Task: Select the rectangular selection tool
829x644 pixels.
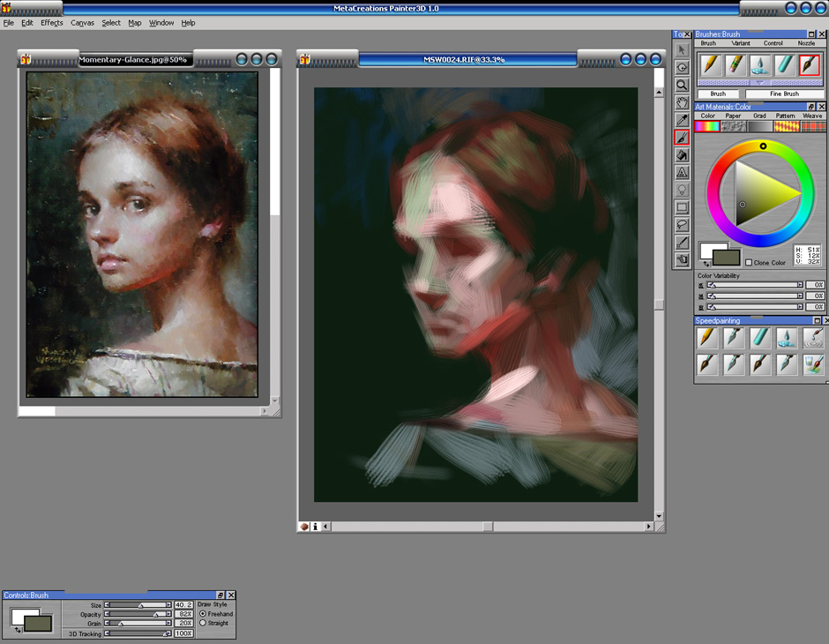Action: click(682, 207)
